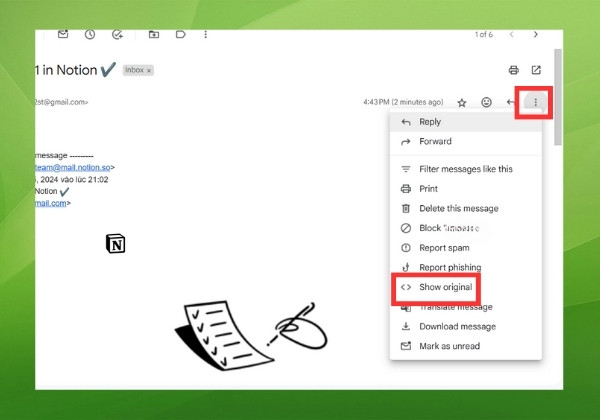Mark email as unread in top toolbar
Image resolution: width=600 pixels, height=420 pixels.
(x=63, y=34)
